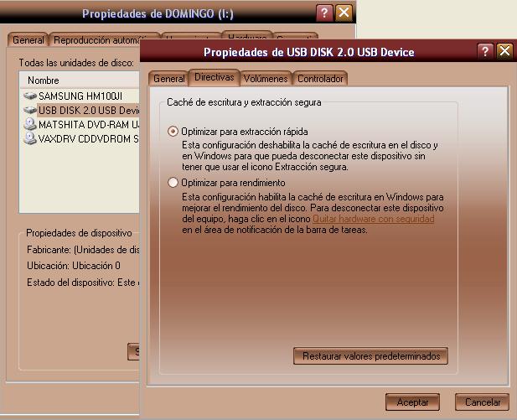Switch to General tab in USB DISK dialog
Viewport: 517px width, 420px height.
(168, 79)
